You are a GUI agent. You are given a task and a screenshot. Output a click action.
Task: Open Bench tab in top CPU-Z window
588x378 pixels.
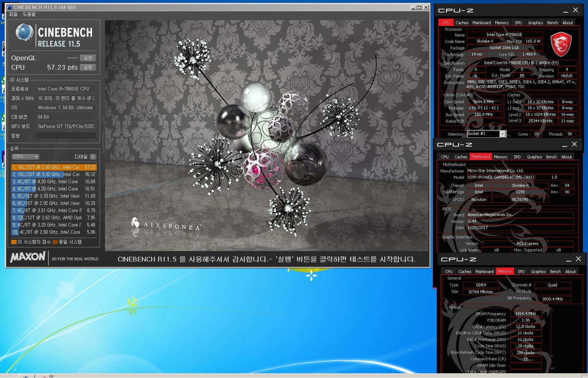tap(552, 23)
